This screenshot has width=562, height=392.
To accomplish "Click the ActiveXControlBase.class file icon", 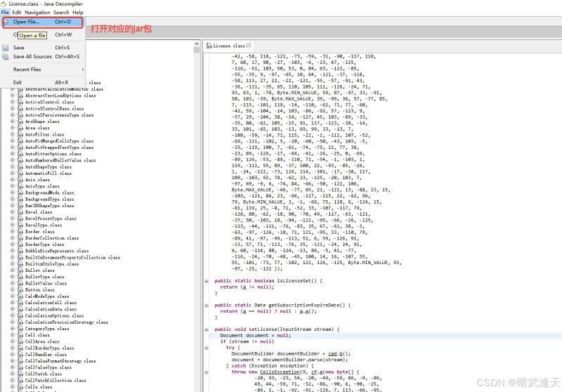I will (x=20, y=109).
